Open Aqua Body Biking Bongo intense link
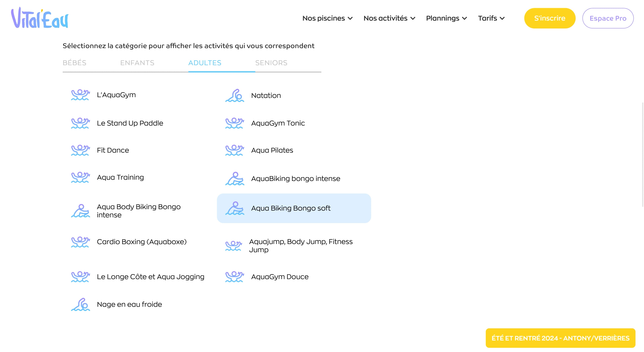644x352 pixels. click(139, 211)
